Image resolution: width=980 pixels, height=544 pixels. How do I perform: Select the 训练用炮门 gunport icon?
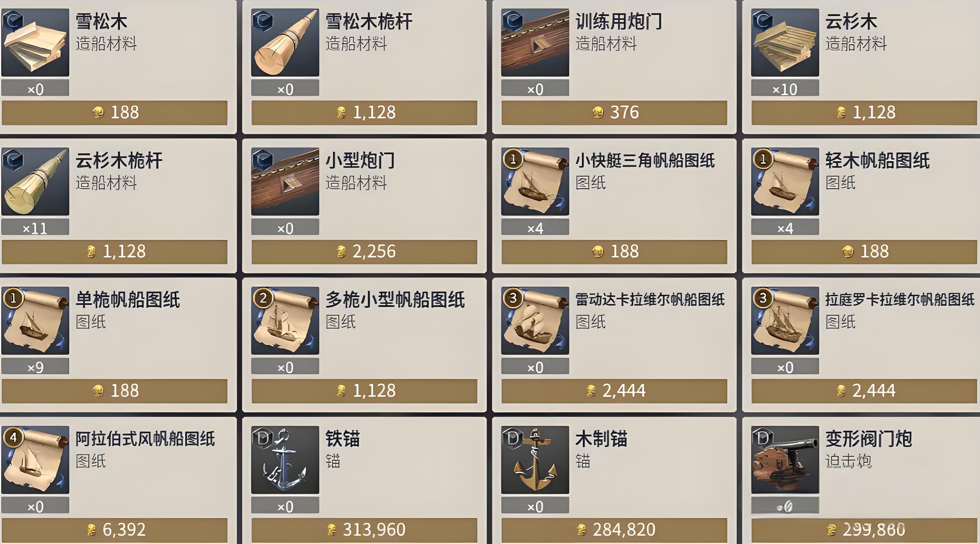535,42
